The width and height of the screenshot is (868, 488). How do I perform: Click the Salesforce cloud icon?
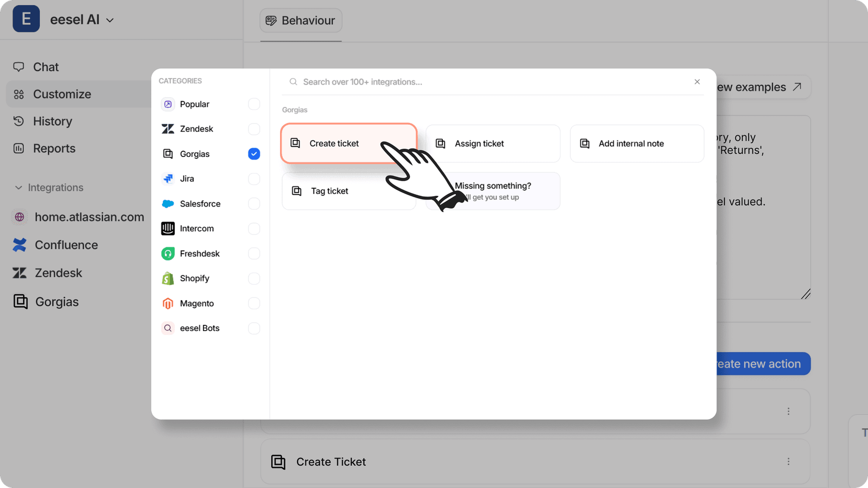(x=168, y=203)
